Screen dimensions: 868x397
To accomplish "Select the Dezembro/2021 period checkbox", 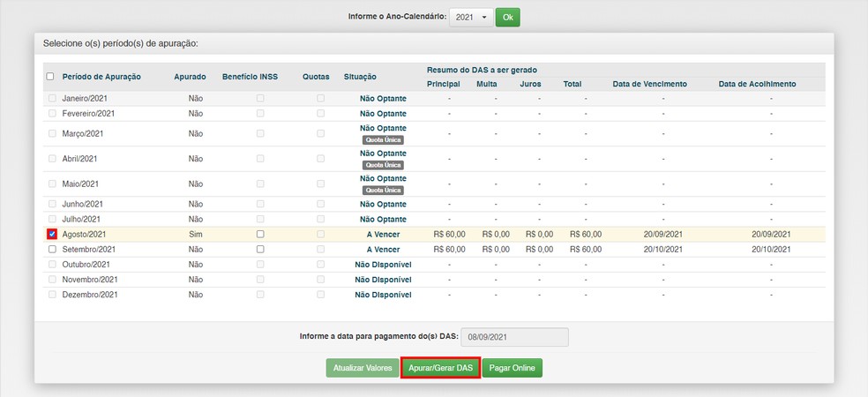I will tap(51, 295).
